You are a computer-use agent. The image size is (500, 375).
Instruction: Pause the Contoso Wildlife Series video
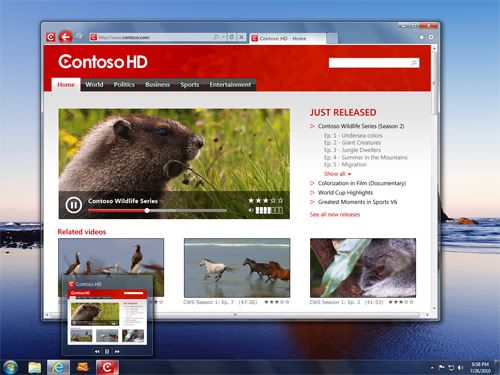click(74, 205)
